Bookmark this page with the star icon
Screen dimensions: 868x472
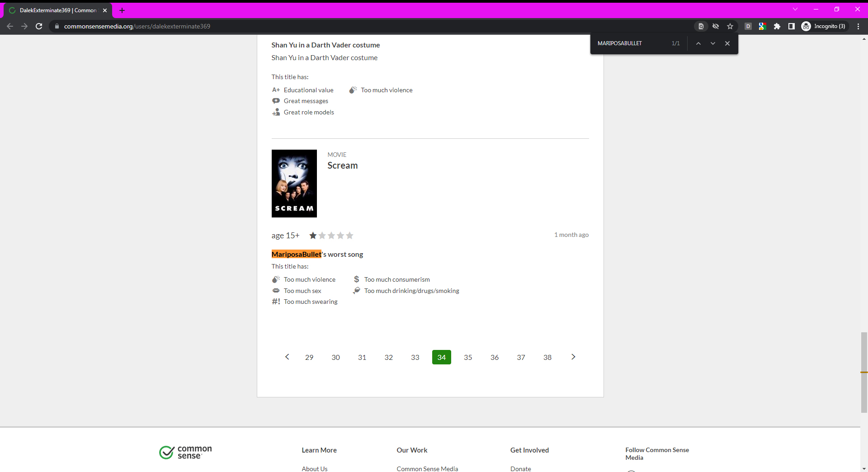[730, 26]
